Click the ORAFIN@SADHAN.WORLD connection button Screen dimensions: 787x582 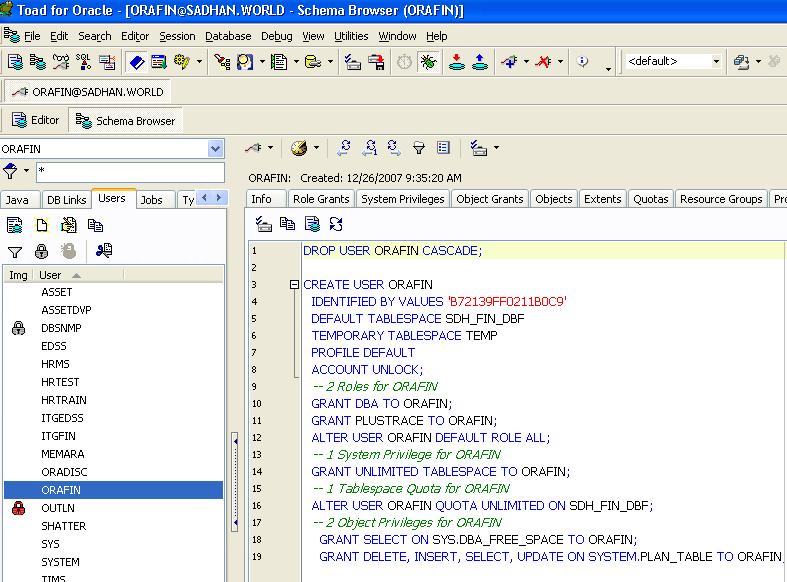click(88, 92)
